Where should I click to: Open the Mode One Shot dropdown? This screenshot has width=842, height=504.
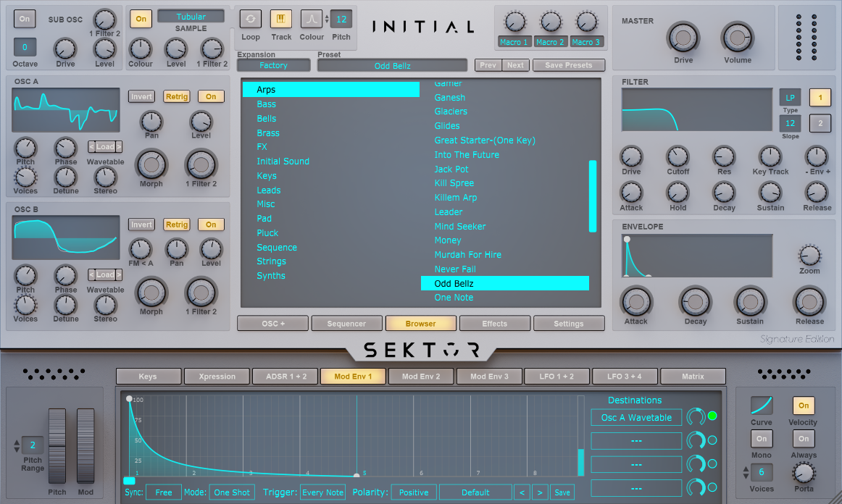click(232, 492)
